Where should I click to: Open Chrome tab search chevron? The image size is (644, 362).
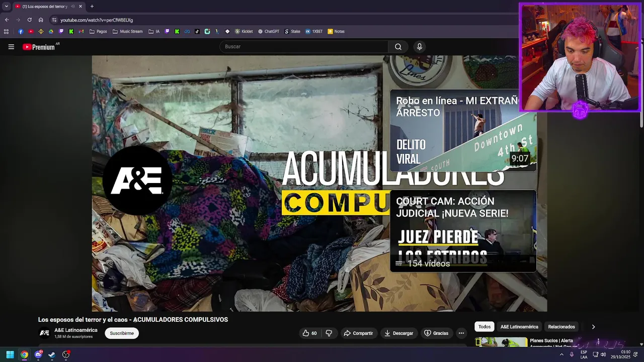click(6, 6)
